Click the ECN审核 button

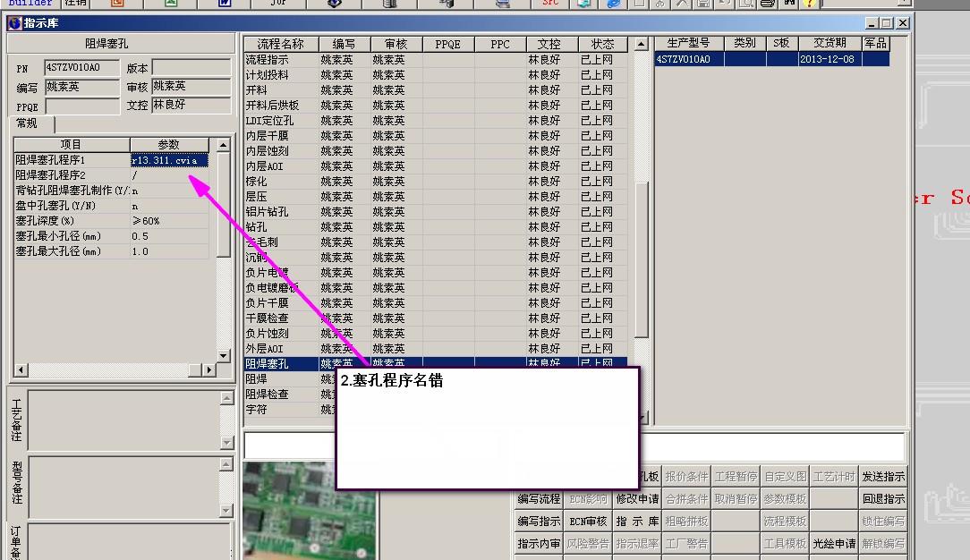point(588,522)
